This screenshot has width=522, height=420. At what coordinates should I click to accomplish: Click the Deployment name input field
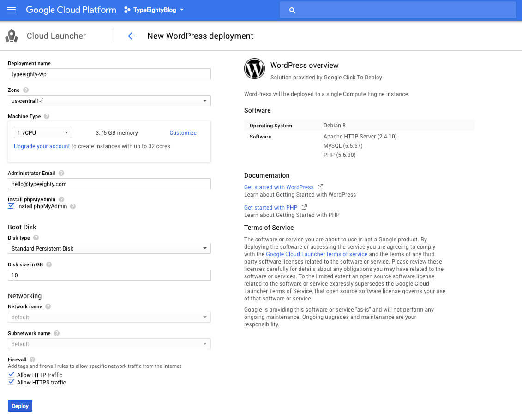click(109, 74)
